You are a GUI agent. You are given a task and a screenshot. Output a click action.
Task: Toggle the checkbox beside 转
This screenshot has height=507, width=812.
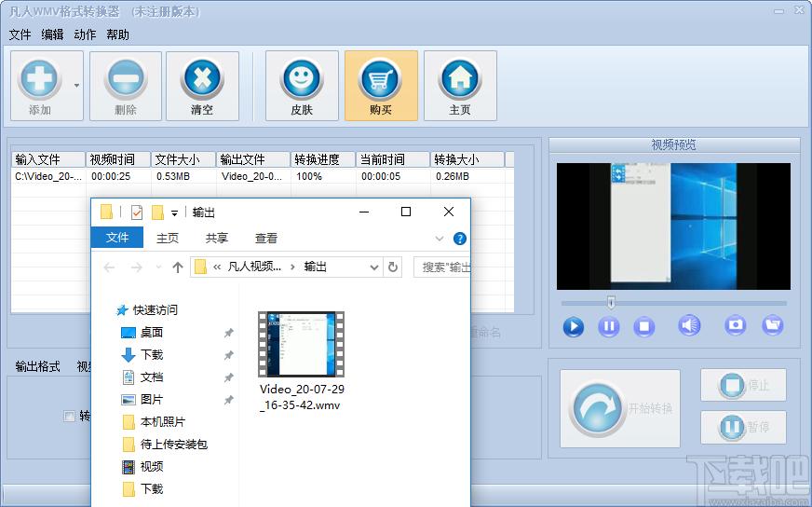(69, 416)
